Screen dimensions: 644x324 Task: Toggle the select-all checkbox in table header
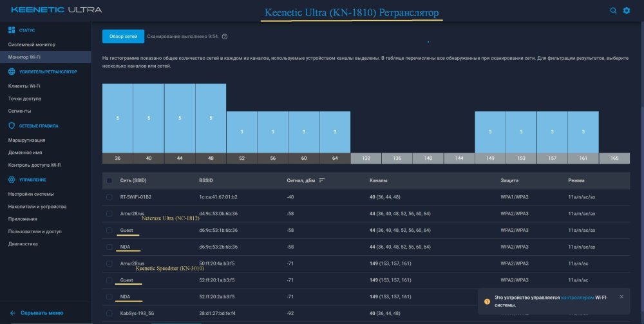[109, 181]
